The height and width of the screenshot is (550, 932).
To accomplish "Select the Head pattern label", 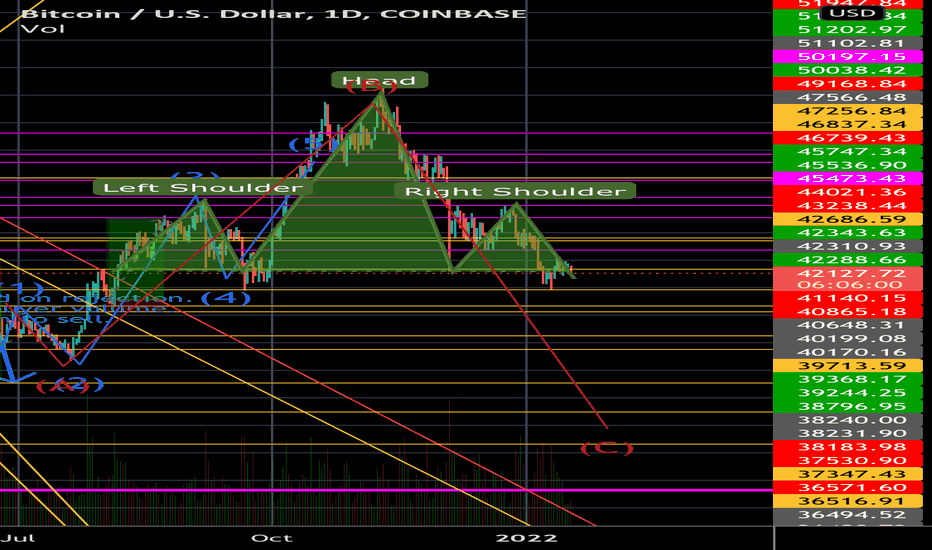I will click(x=379, y=80).
